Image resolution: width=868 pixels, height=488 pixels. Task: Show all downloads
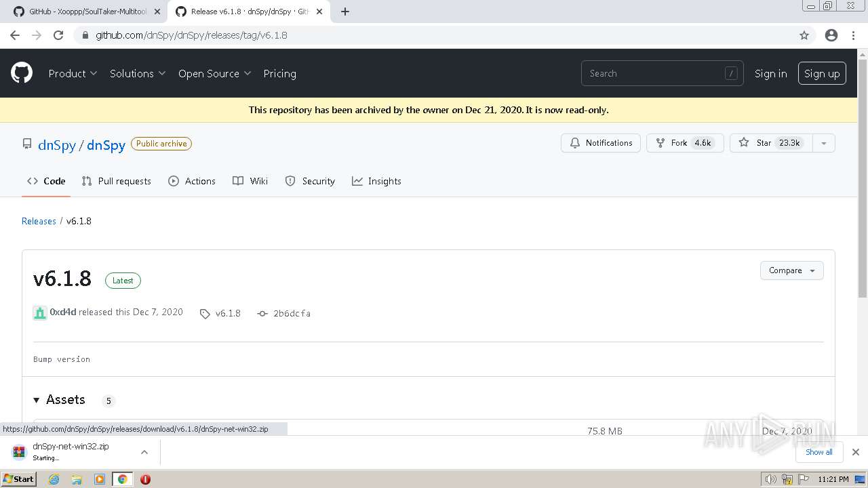pos(818,452)
